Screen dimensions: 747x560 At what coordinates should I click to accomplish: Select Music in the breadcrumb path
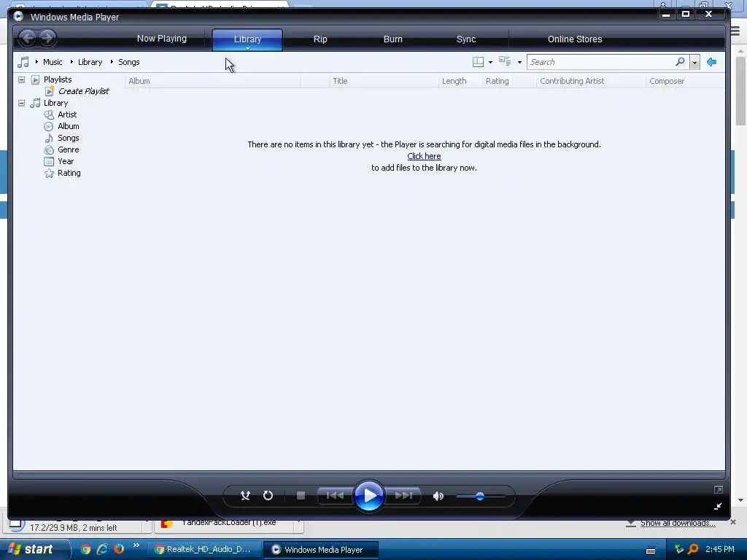pyautogui.click(x=53, y=62)
